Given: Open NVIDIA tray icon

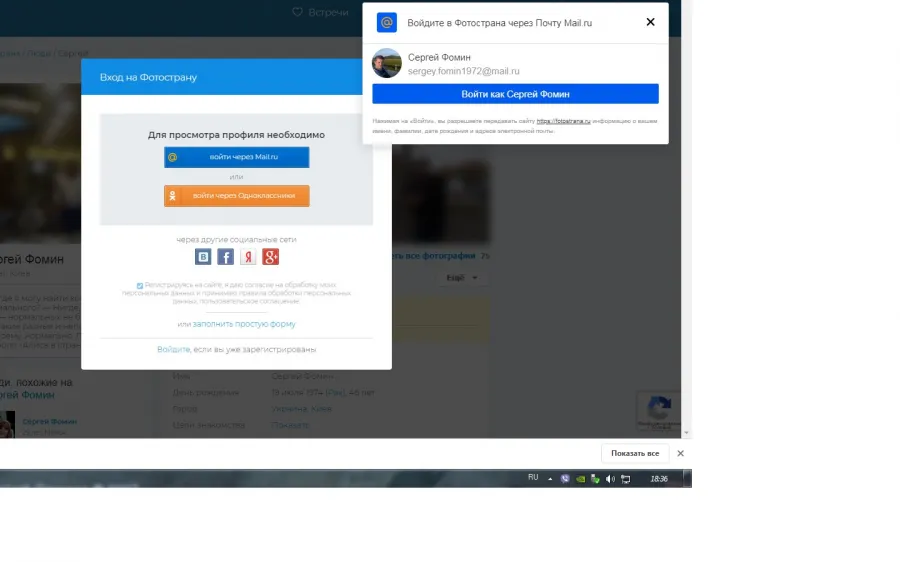Looking at the screenshot, I should [x=580, y=479].
